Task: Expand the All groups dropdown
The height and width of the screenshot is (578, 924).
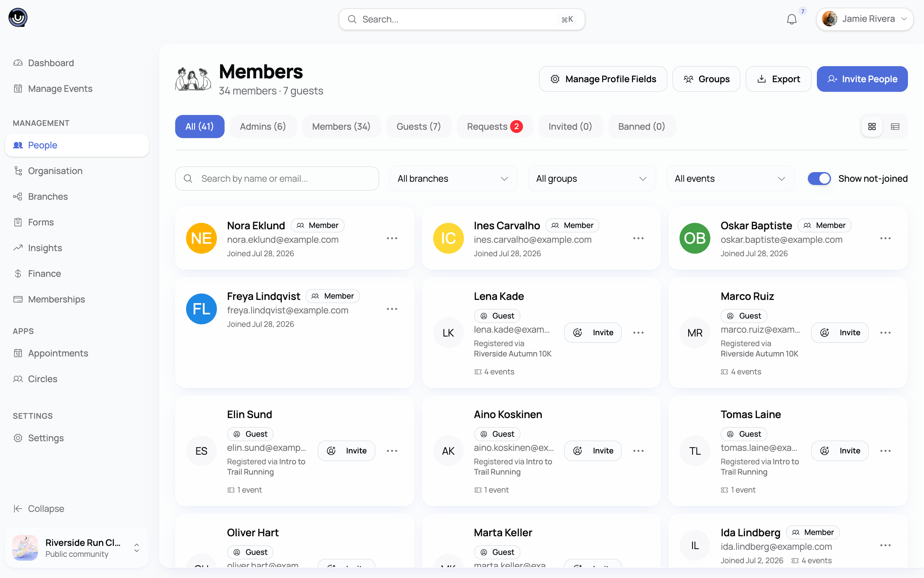Action: tap(592, 179)
